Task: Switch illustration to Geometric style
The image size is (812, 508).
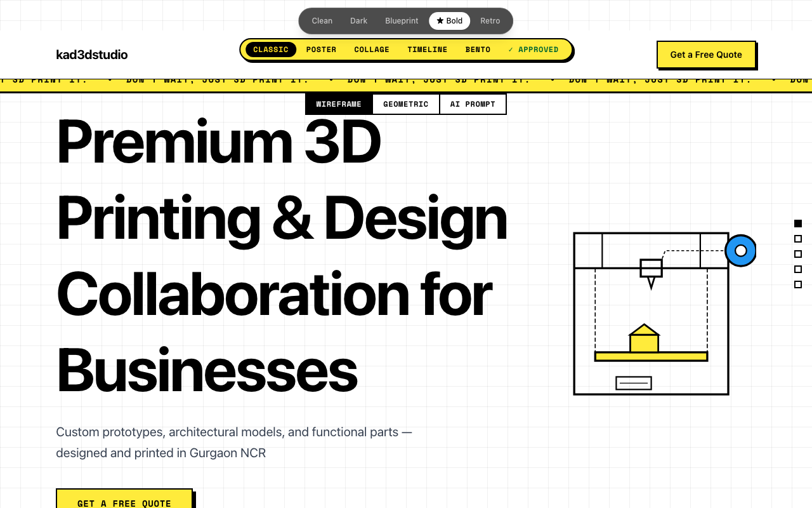Action: pyautogui.click(x=405, y=104)
